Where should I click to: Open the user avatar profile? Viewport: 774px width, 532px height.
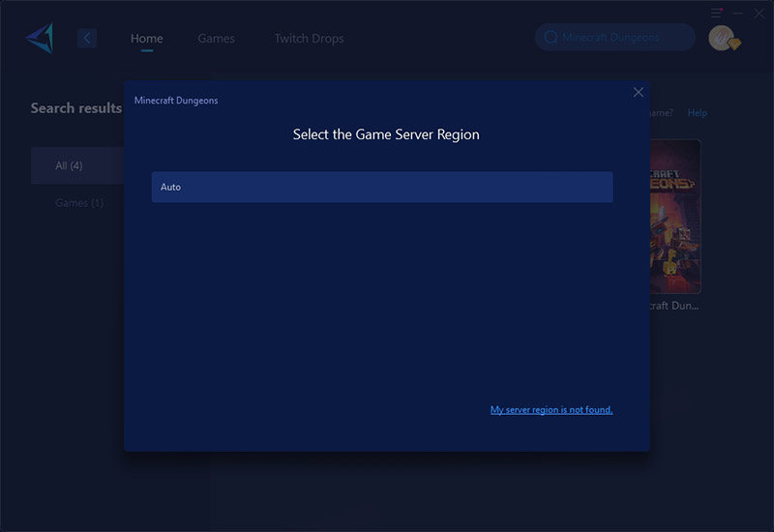tap(721, 38)
